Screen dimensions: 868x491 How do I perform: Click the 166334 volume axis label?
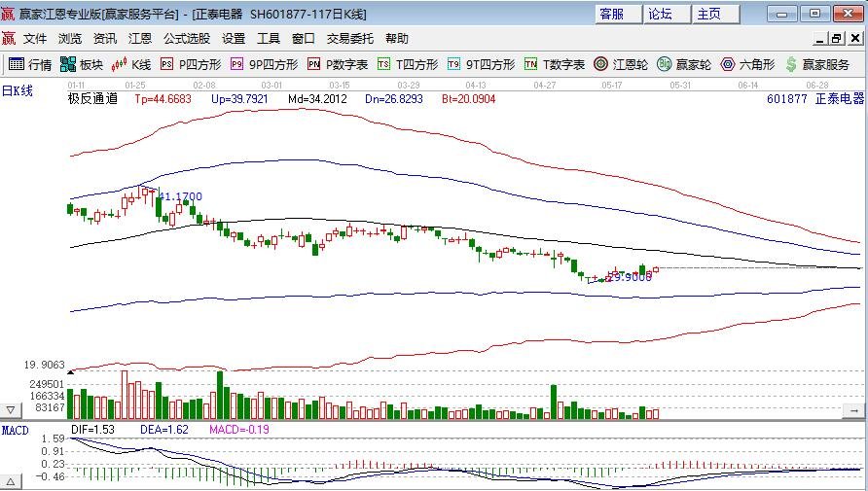pyautogui.click(x=47, y=396)
